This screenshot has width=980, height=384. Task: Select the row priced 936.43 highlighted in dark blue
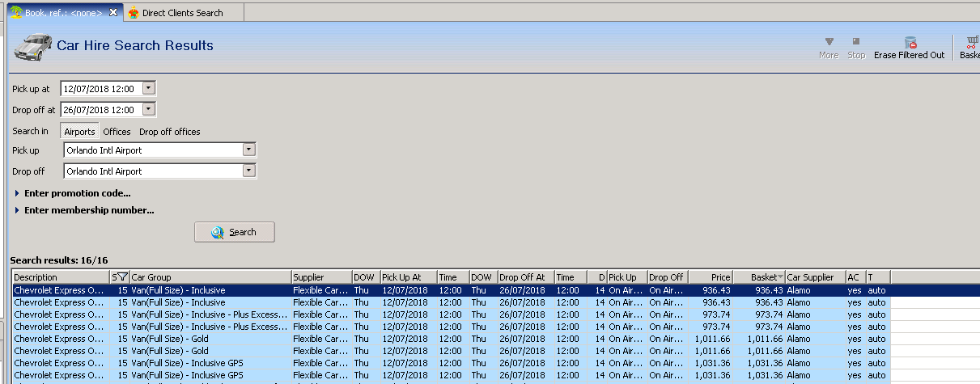[450, 290]
